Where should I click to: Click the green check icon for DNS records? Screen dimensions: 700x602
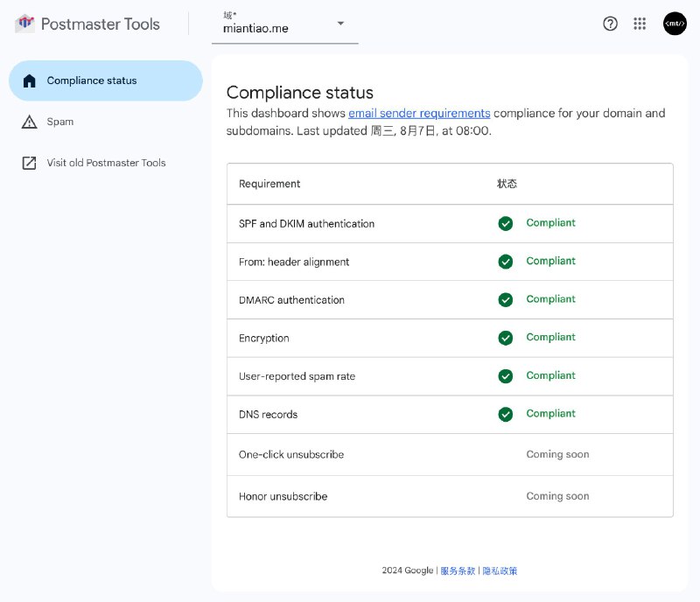point(506,414)
